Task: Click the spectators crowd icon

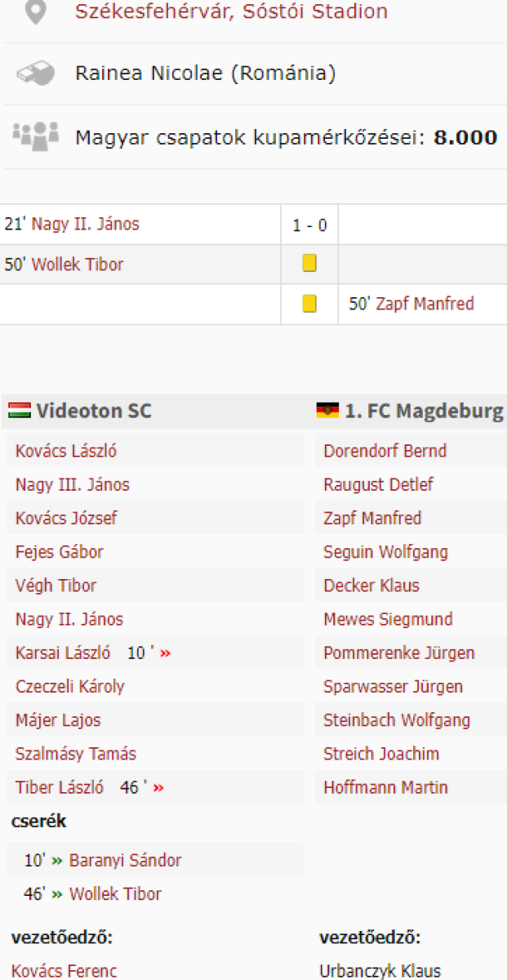Action: pos(35,136)
